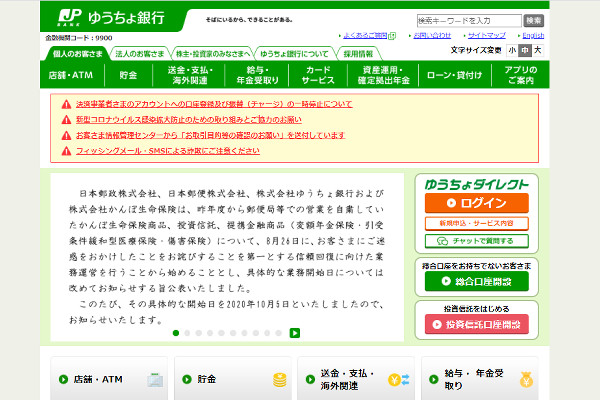Set font size to large (大)
The image size is (600, 400).
(x=538, y=49)
